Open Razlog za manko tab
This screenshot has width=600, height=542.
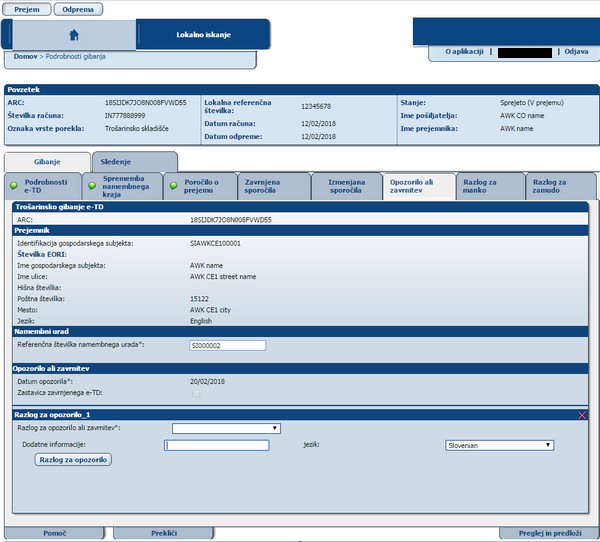tap(490, 186)
